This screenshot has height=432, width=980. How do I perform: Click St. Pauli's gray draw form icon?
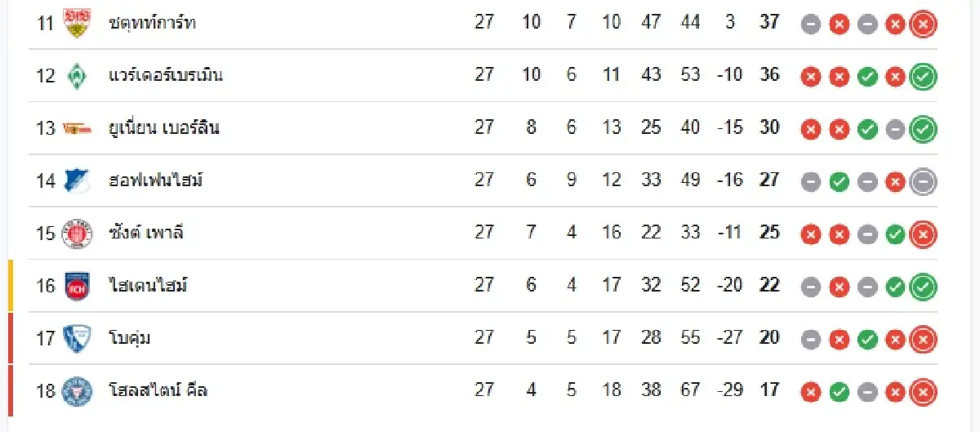(x=867, y=234)
